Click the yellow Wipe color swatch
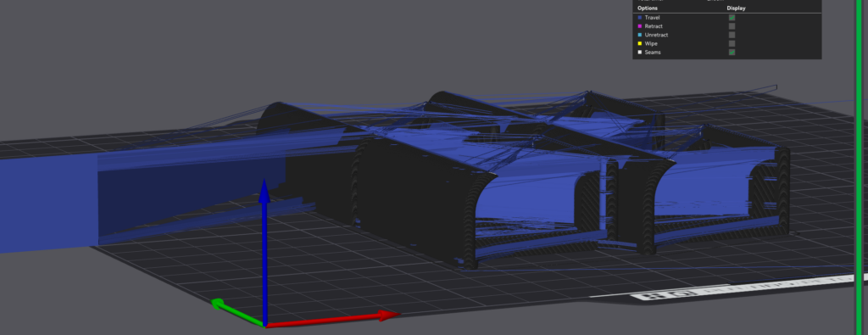 point(639,44)
